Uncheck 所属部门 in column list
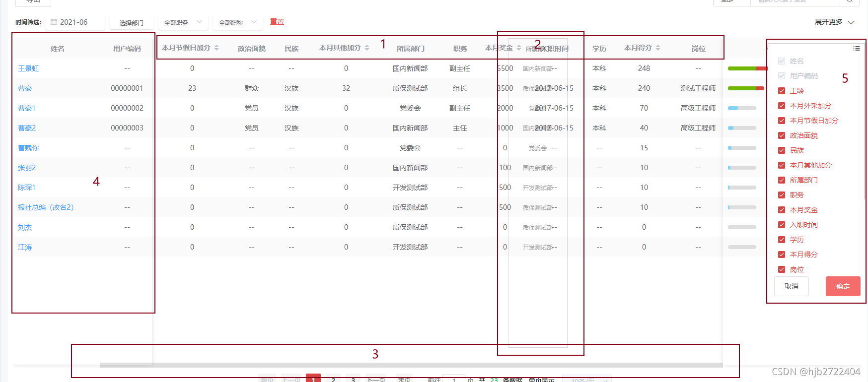The width and height of the screenshot is (868, 382). tap(782, 180)
